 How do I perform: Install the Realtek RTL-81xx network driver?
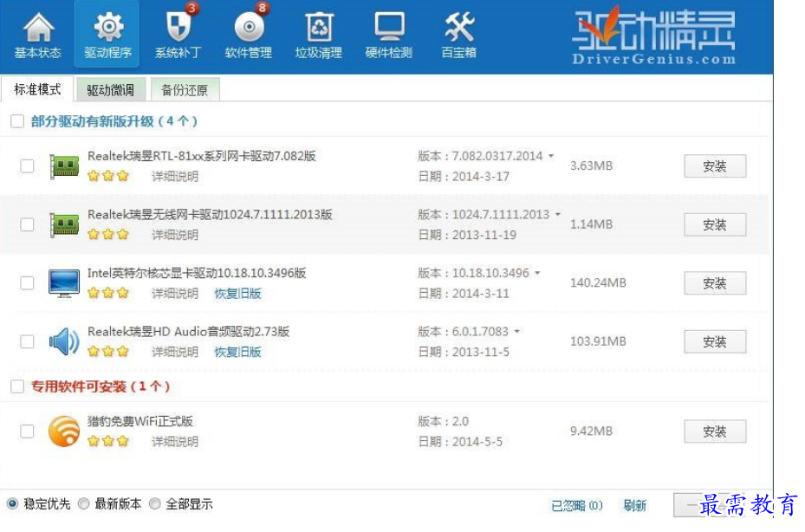pos(714,165)
